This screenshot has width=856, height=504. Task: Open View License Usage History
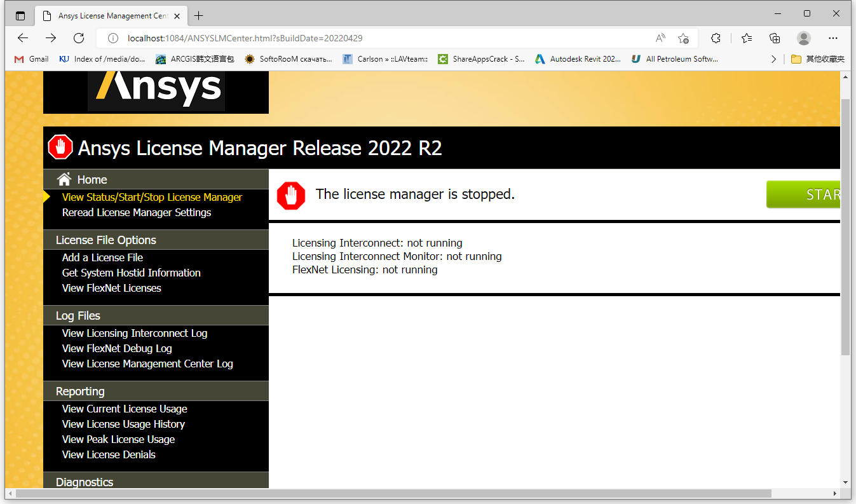point(123,424)
